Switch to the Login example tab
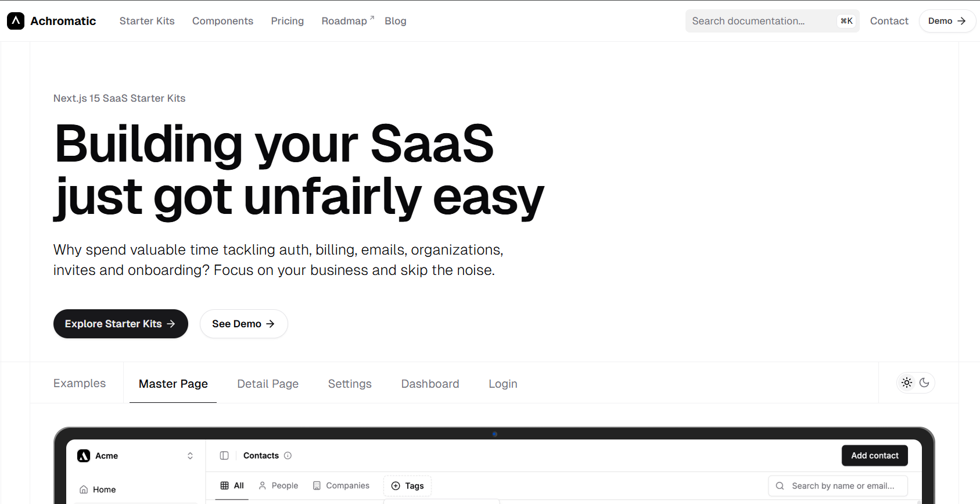 503,384
